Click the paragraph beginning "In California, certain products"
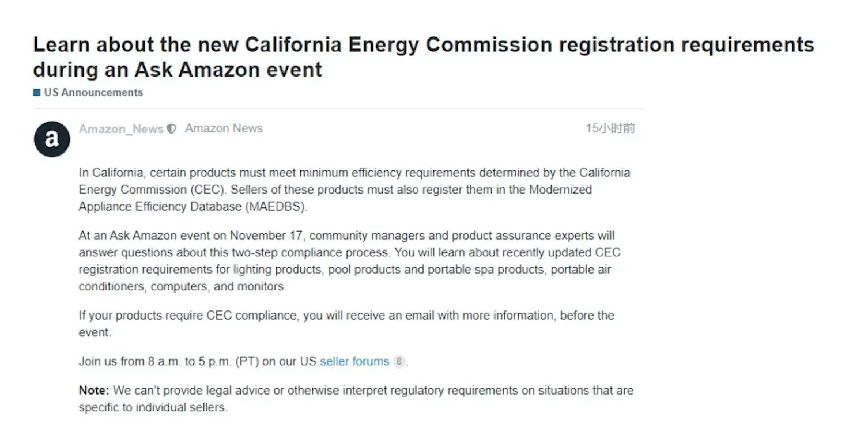The height and width of the screenshot is (432, 868). (x=354, y=190)
